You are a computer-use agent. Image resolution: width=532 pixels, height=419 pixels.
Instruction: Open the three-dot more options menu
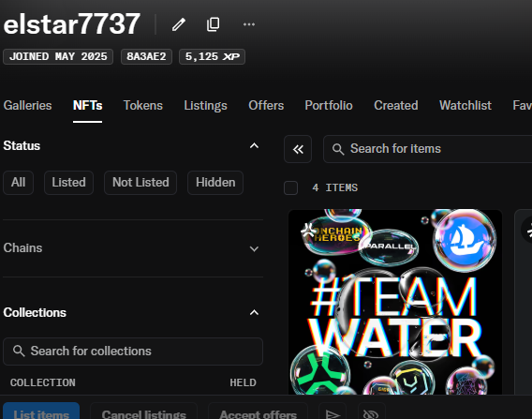249,24
